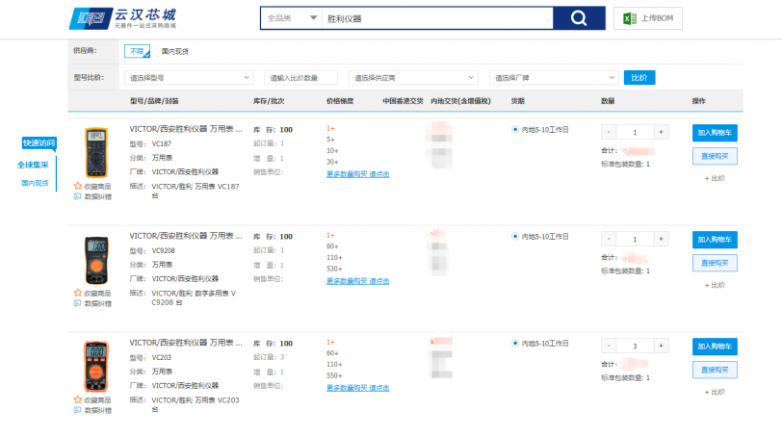This screenshot has width=782, height=437.
Task: Open the 请选择厂牌 brand dropdown
Action: click(x=554, y=78)
